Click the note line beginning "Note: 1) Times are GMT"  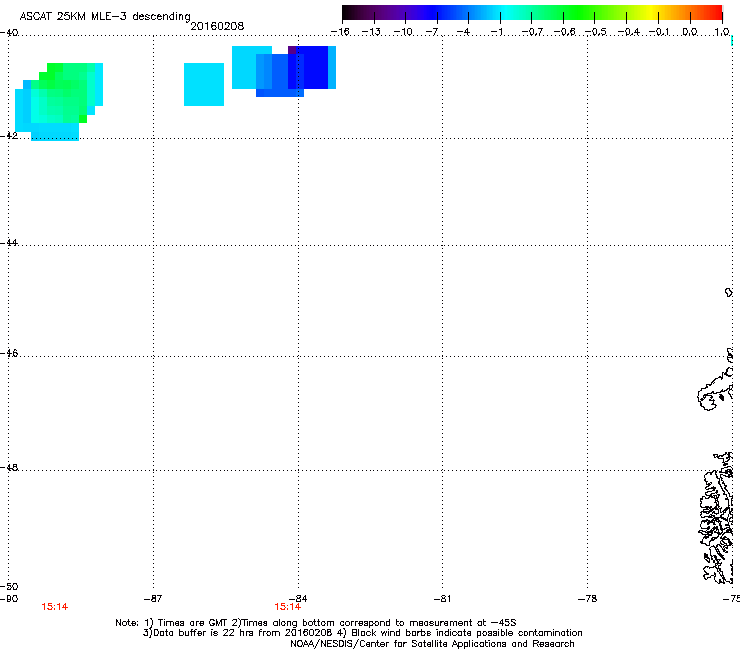316,623
